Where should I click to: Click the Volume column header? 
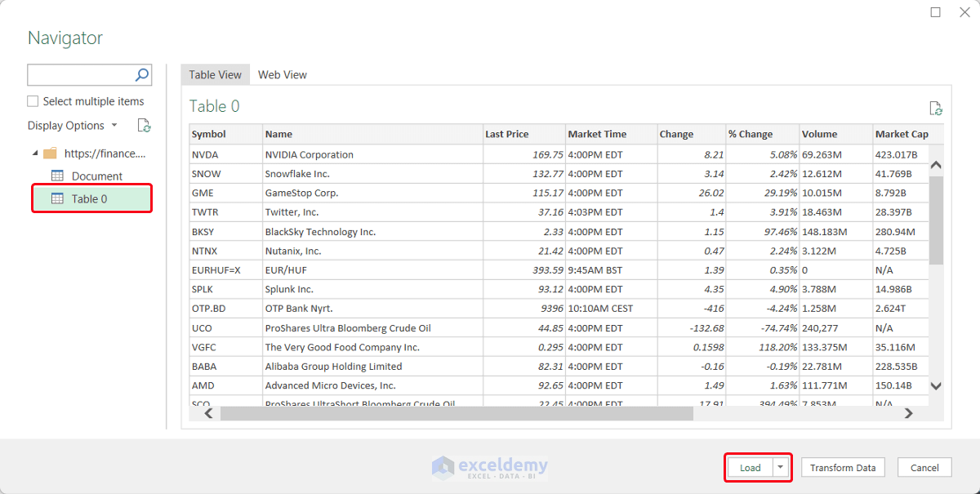pyautogui.click(x=836, y=134)
